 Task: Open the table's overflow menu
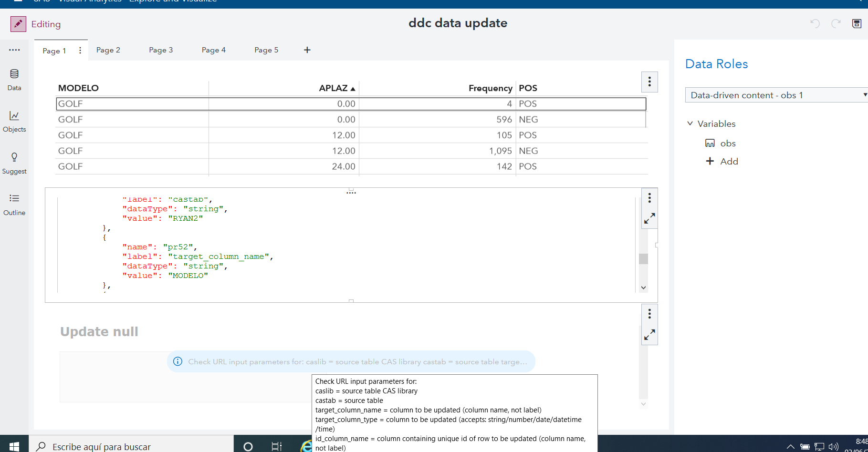coord(649,82)
